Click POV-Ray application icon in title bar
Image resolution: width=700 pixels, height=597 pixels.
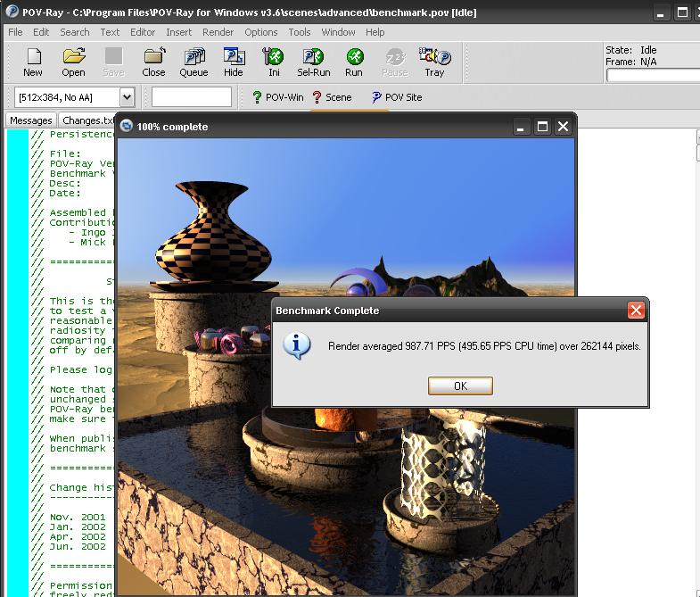point(12,12)
